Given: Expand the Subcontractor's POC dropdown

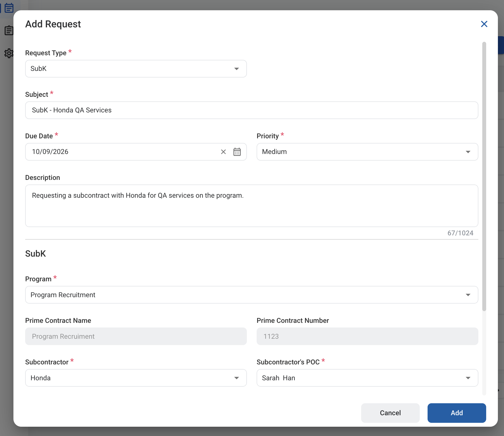Looking at the screenshot, I should point(367,378).
